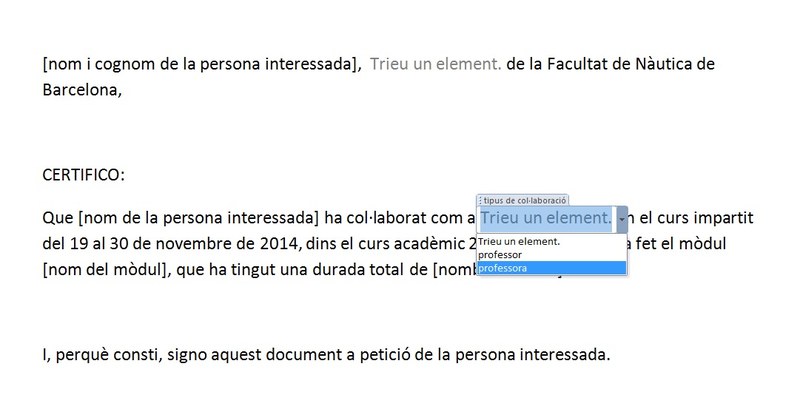Collapse the dropdown using its arrow button
Screen dimensions: 800x409
pyautogui.click(x=622, y=219)
